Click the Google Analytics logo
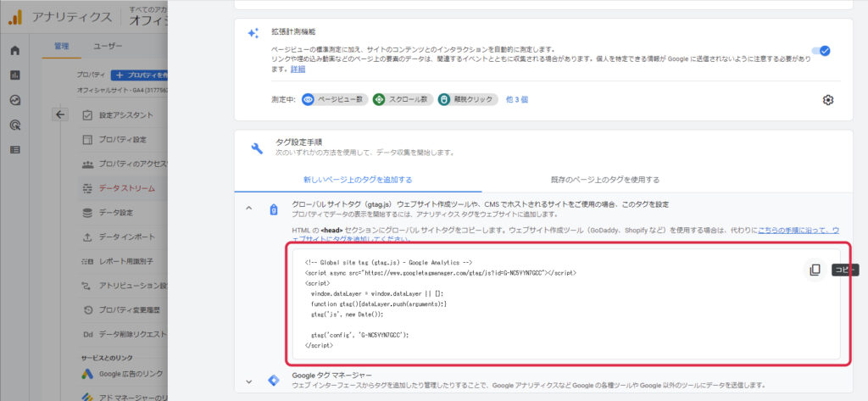Image resolution: width=868 pixels, height=401 pixels. click(x=15, y=17)
